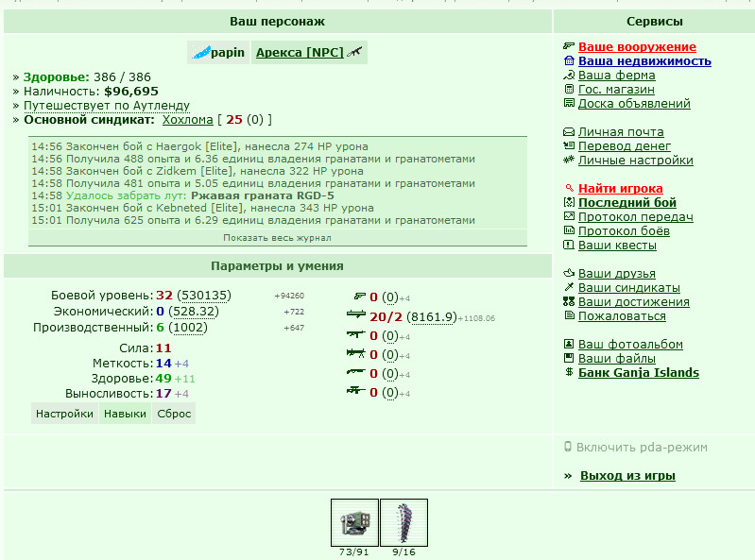The height and width of the screenshot is (560, 755).
Task: Click the magnifier icon beside Найти игрока
Action: click(x=569, y=188)
